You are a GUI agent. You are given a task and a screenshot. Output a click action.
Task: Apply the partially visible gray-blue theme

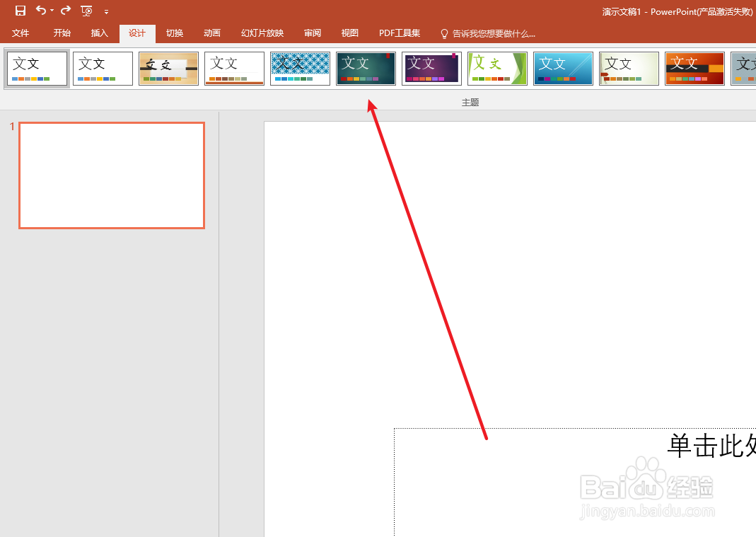click(743, 69)
